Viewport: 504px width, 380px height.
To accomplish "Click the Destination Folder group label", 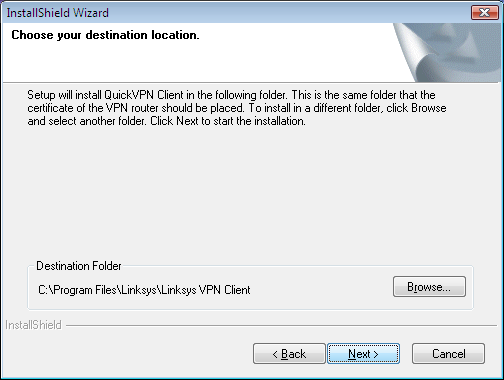I will point(79,266).
